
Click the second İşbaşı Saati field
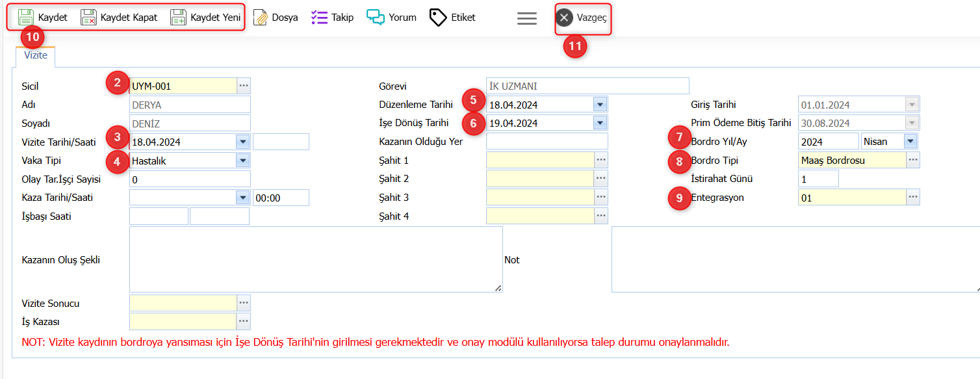220,216
